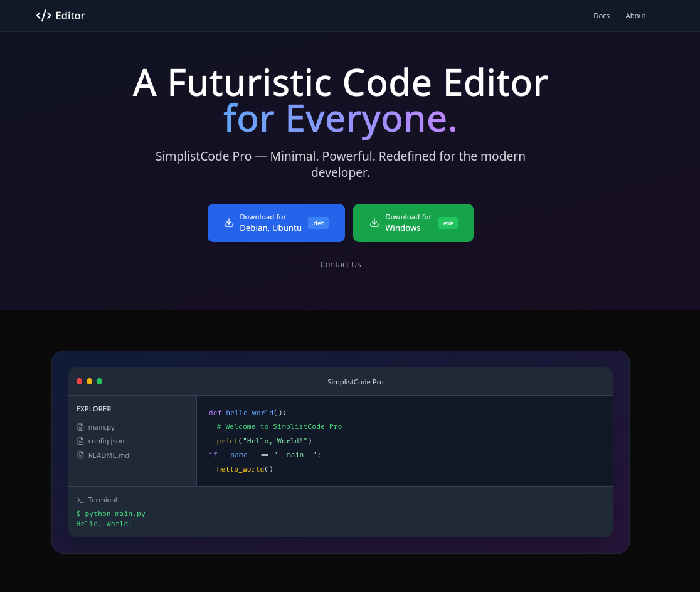Click the Editor brand name text
700x592 pixels.
[70, 16]
